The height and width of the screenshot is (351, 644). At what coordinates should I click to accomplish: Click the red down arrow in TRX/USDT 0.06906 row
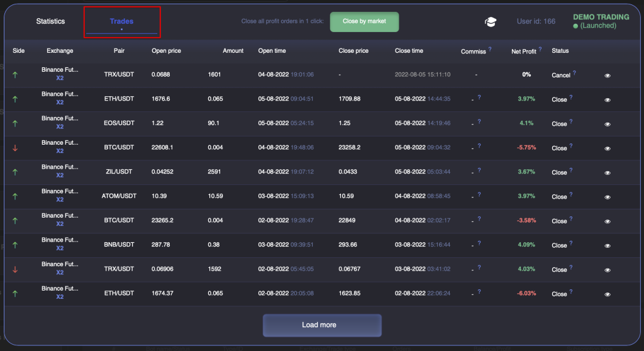(15, 270)
